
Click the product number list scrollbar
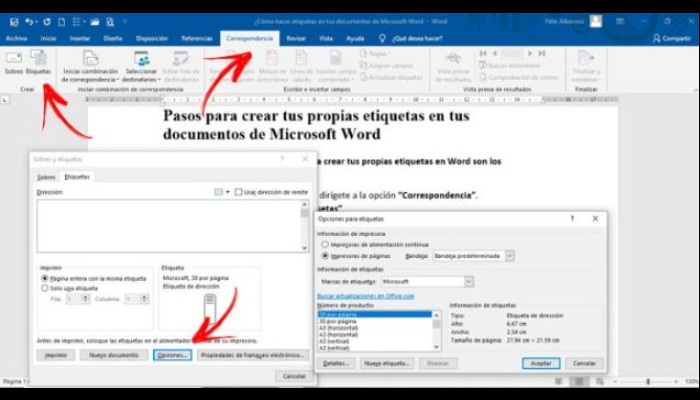point(437,331)
